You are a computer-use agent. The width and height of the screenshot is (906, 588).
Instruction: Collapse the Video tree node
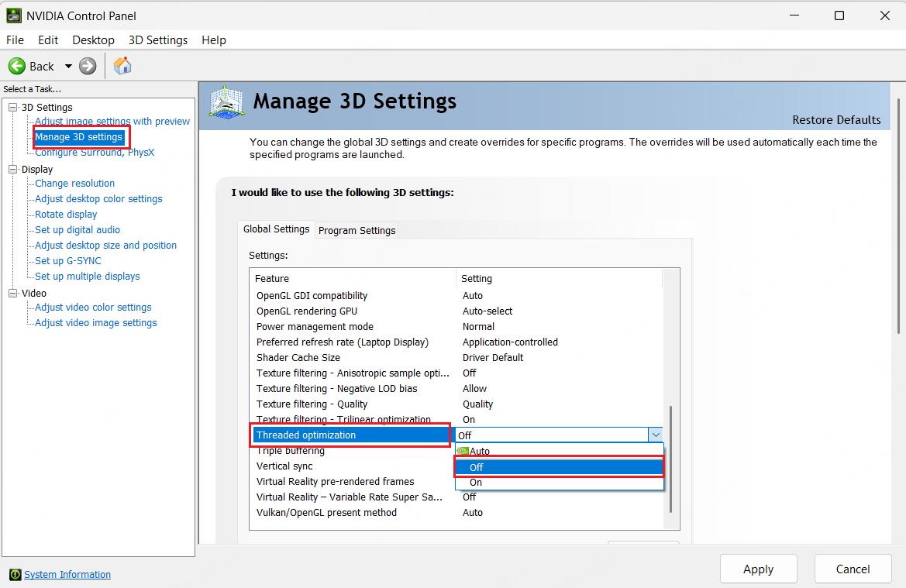click(x=12, y=294)
